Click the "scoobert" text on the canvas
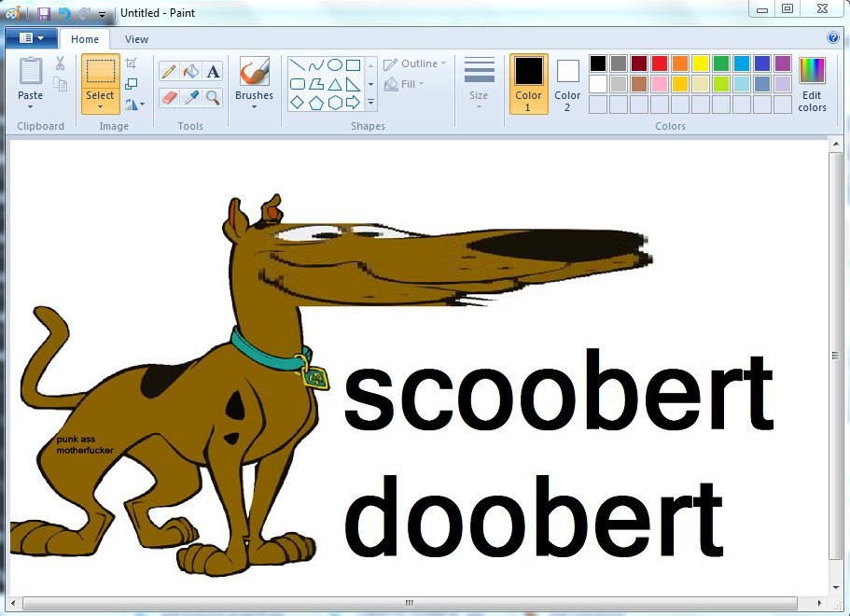 (x=560, y=389)
